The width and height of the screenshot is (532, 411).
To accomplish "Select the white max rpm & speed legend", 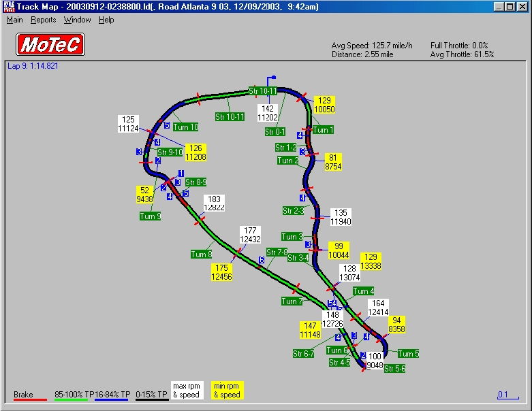I will point(187,390).
